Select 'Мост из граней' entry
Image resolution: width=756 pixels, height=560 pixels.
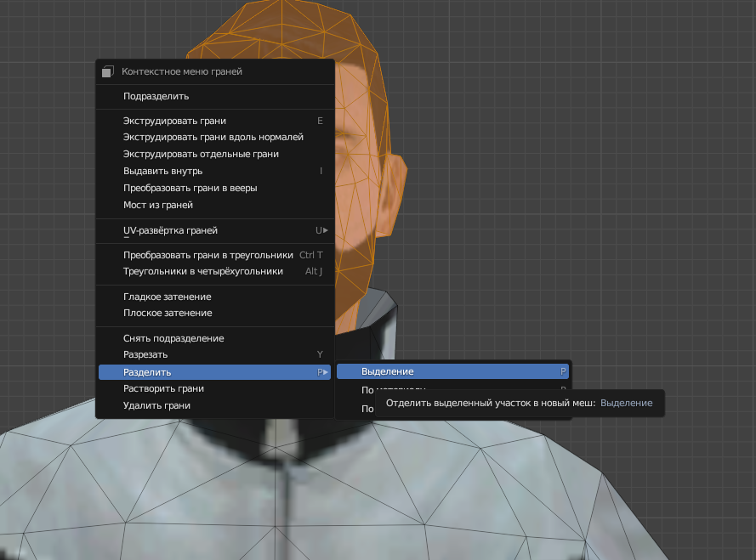click(x=158, y=205)
